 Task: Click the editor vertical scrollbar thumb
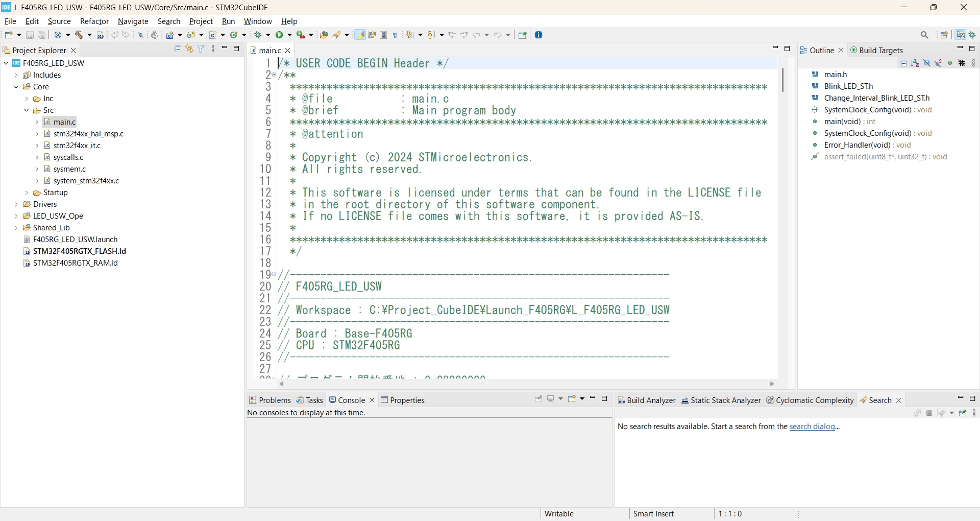point(782,80)
